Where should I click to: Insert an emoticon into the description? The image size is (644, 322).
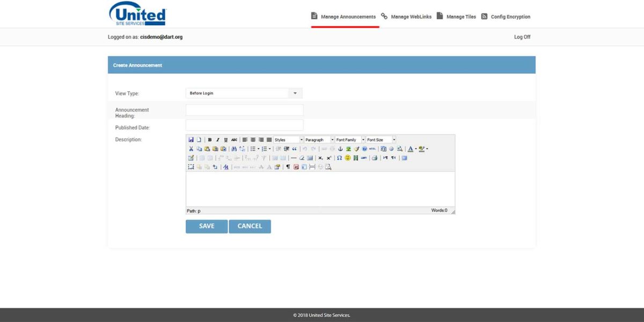pyautogui.click(x=347, y=157)
